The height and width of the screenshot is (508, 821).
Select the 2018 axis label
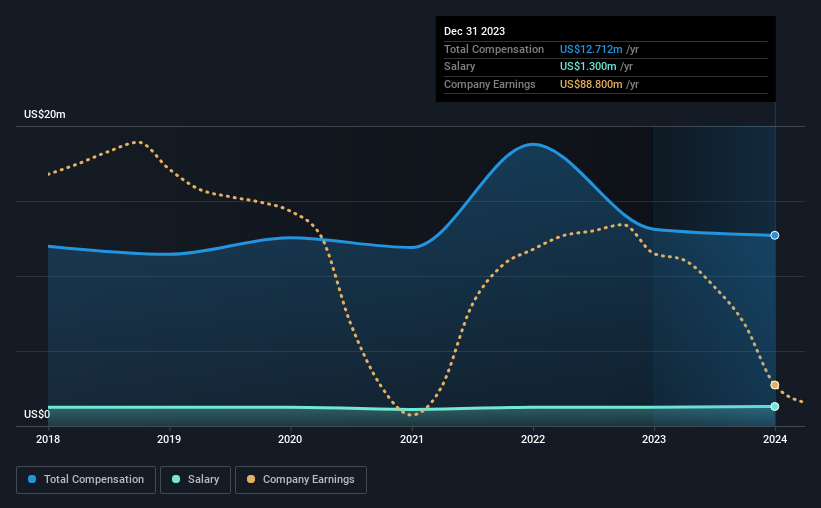[48, 439]
